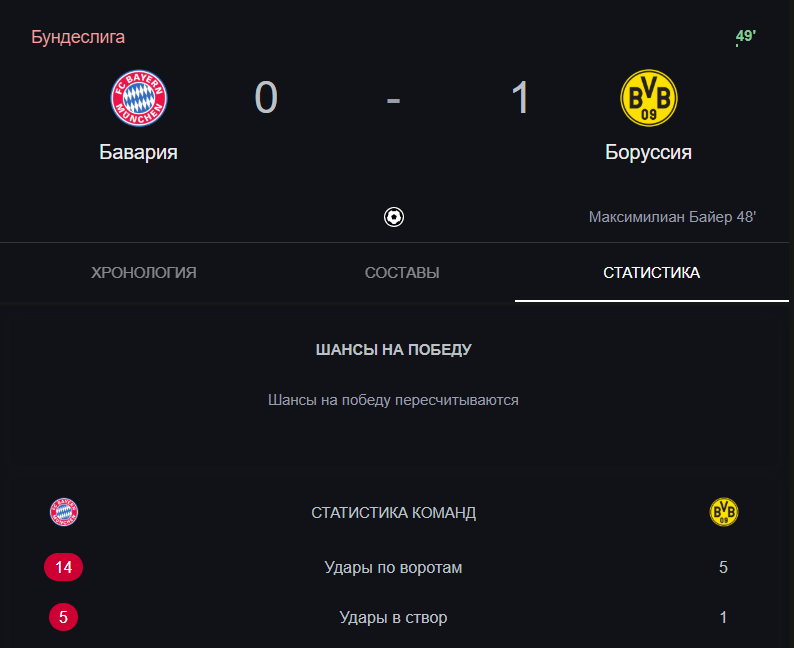Click the Бавария team name
This screenshot has height=648, width=794.
(x=139, y=153)
